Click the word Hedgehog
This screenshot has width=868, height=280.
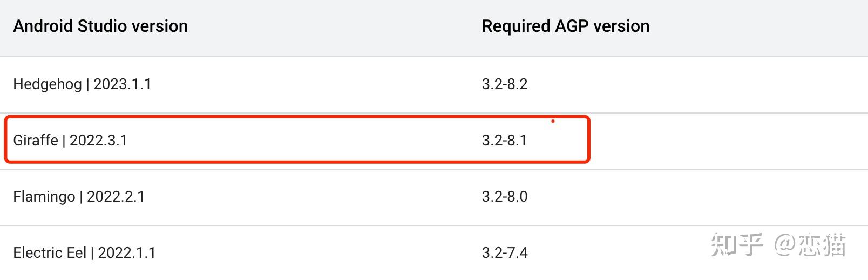pyautogui.click(x=48, y=84)
